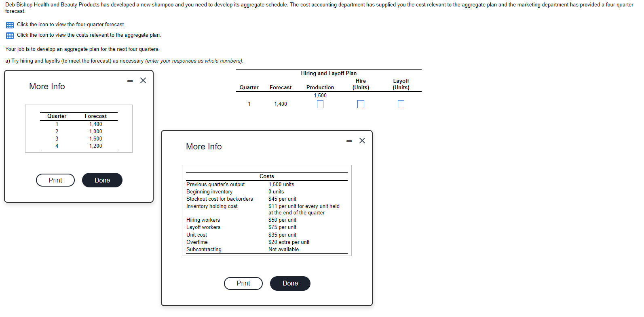Click the 1,200 forecast value for quarter 4
Image resolution: width=644 pixels, height=317 pixels.
pos(96,146)
